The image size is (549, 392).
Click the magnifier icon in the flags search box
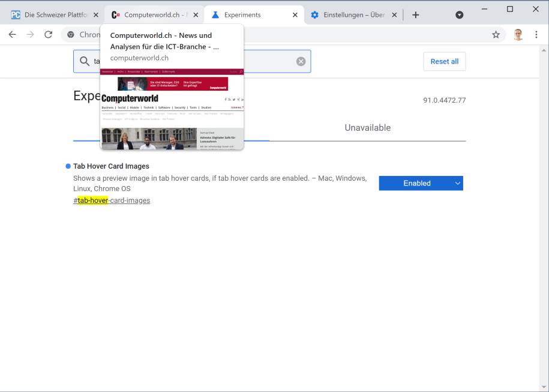pyautogui.click(x=84, y=61)
